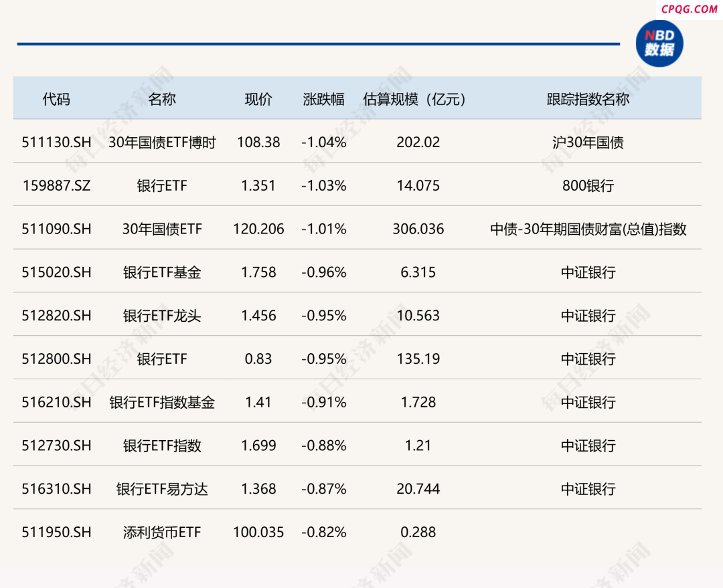
Task: Click the scale value 0.288
Action: click(x=418, y=532)
